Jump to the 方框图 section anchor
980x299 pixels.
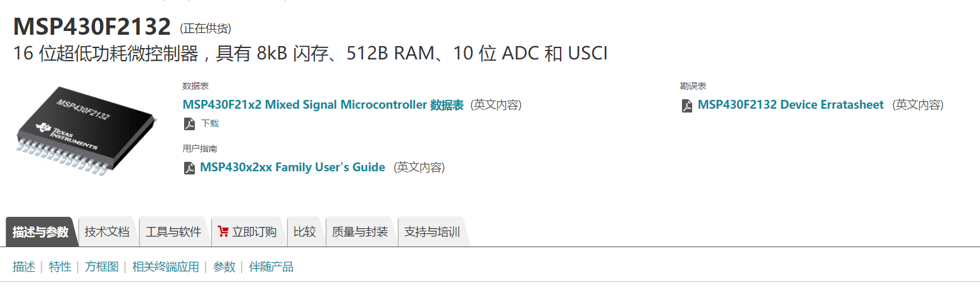[x=102, y=267]
